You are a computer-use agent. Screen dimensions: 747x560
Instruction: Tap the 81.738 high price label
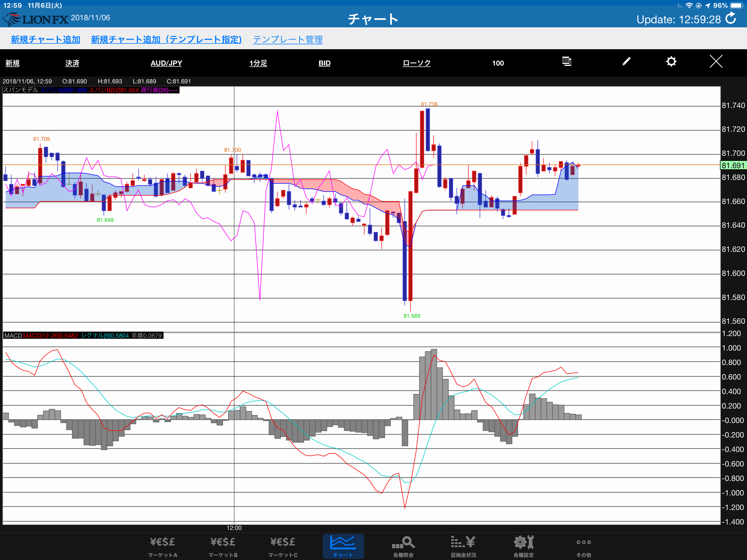429,104
